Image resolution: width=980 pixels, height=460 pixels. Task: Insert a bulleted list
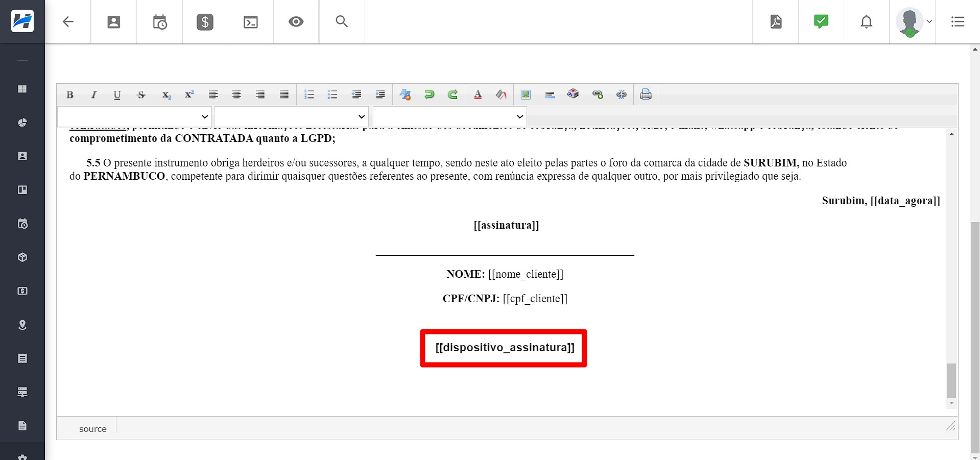pyautogui.click(x=332, y=95)
